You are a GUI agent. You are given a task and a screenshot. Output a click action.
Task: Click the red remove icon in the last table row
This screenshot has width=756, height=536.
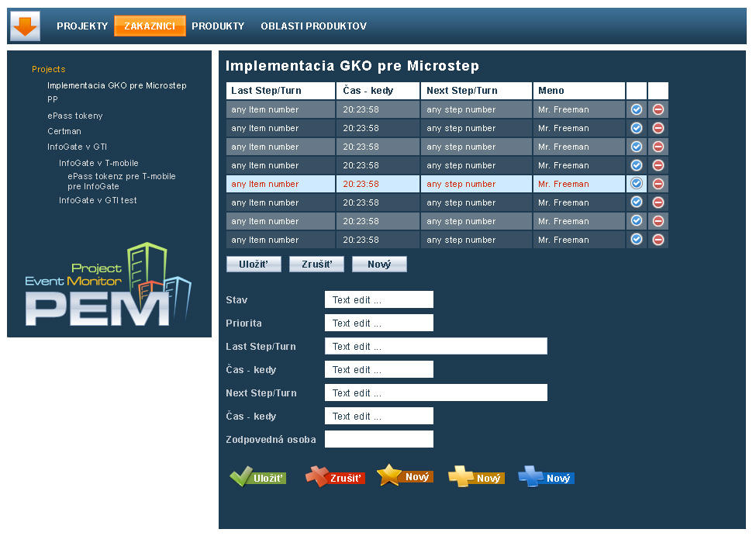[658, 240]
